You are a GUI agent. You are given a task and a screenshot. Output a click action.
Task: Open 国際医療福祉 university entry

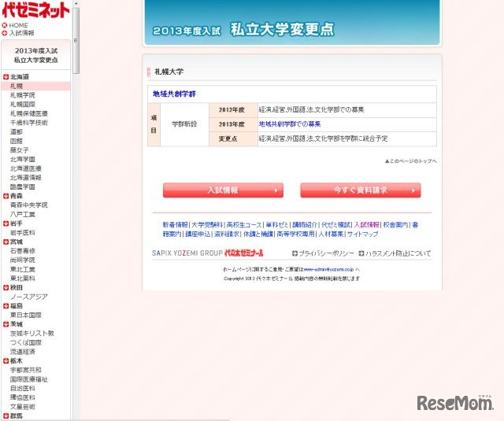click(x=29, y=379)
